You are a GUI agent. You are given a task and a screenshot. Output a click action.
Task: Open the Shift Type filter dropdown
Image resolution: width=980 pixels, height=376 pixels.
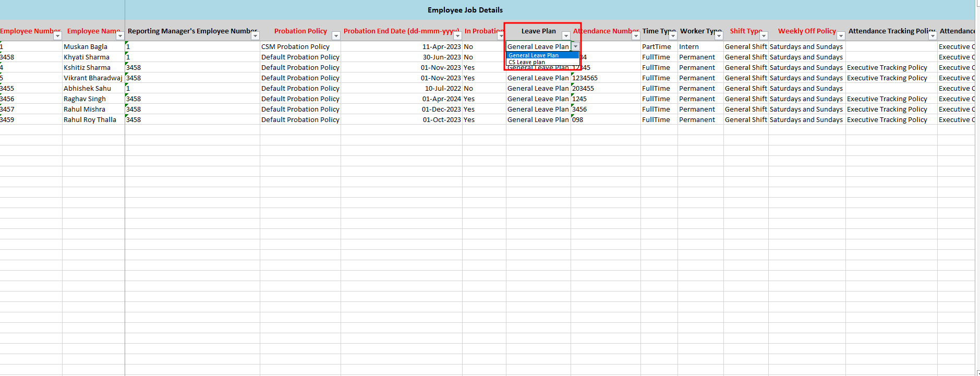coord(764,36)
